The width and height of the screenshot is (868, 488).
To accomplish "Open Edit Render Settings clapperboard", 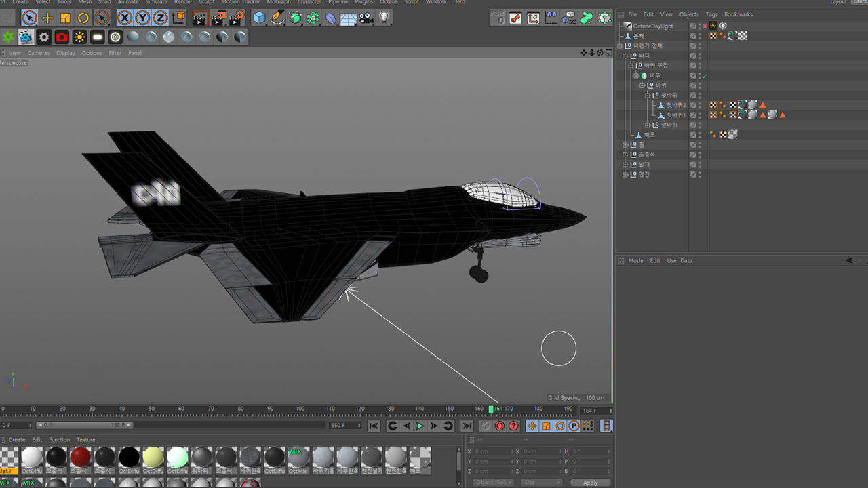I will coord(236,18).
